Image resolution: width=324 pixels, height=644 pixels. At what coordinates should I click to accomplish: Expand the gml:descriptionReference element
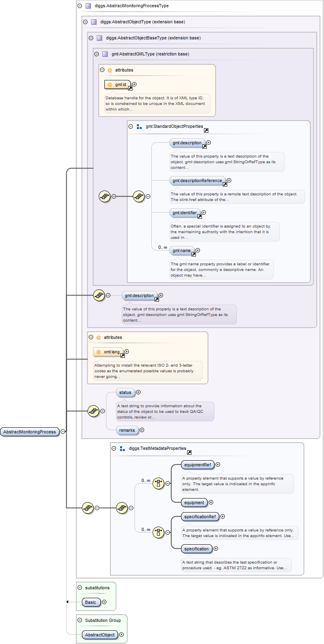(x=229, y=180)
